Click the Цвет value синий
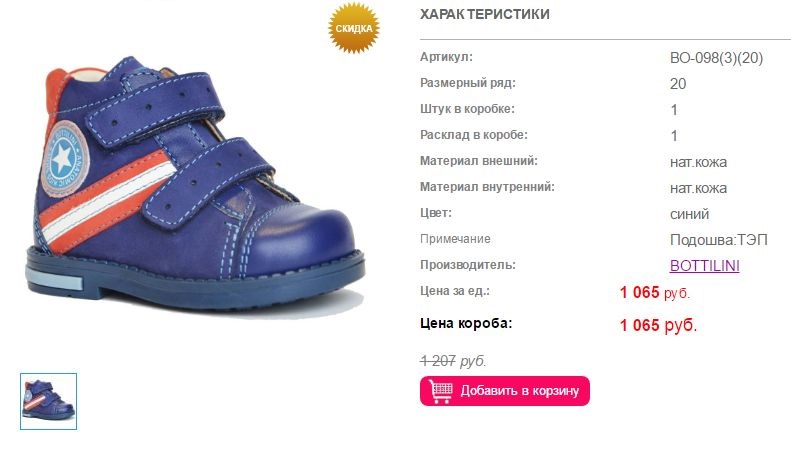 click(x=690, y=214)
